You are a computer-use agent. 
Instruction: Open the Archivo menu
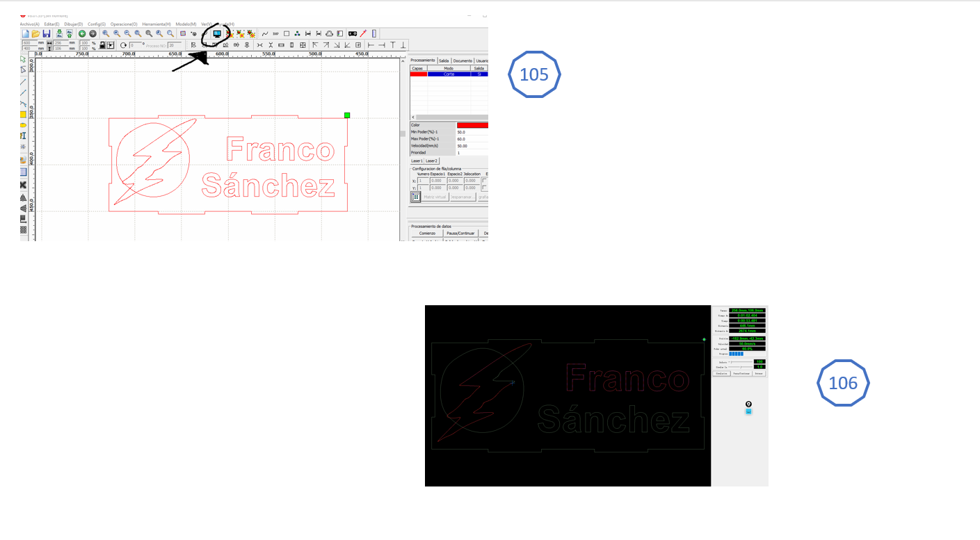click(x=29, y=24)
